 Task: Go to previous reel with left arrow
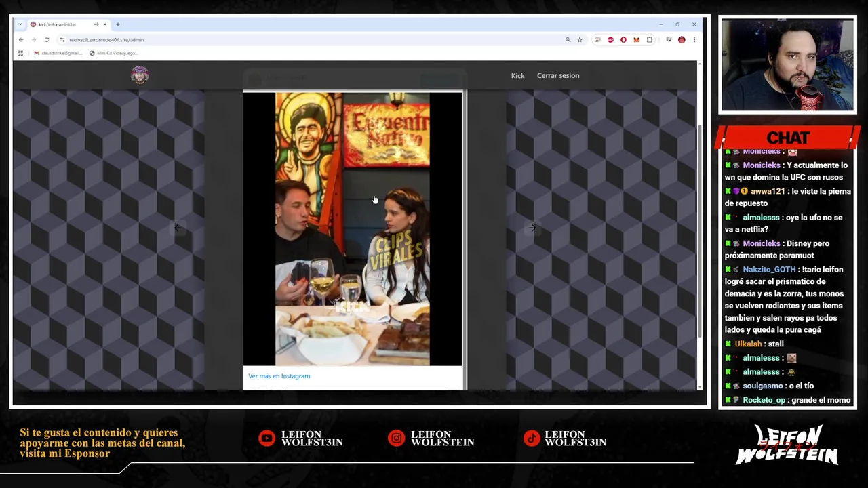pyautogui.click(x=178, y=228)
